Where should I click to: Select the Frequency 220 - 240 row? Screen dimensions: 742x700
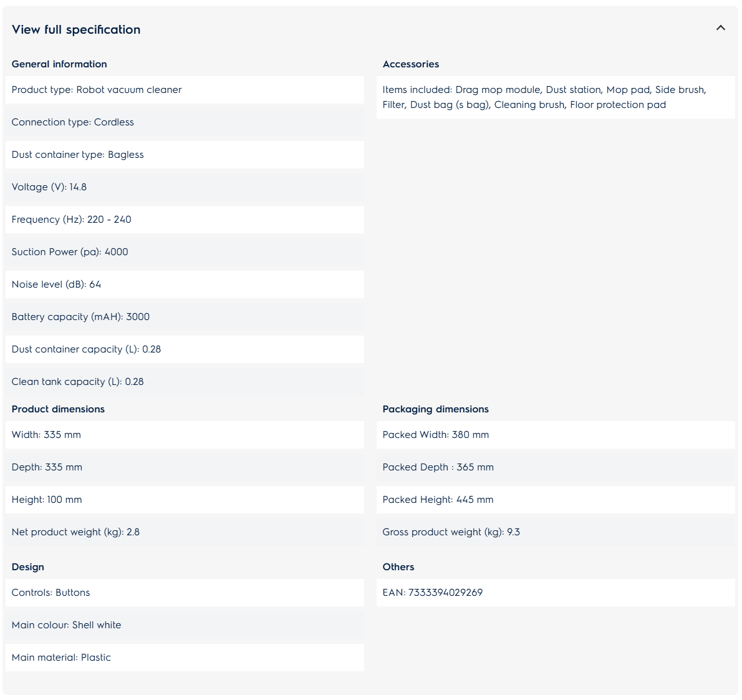[x=185, y=220]
